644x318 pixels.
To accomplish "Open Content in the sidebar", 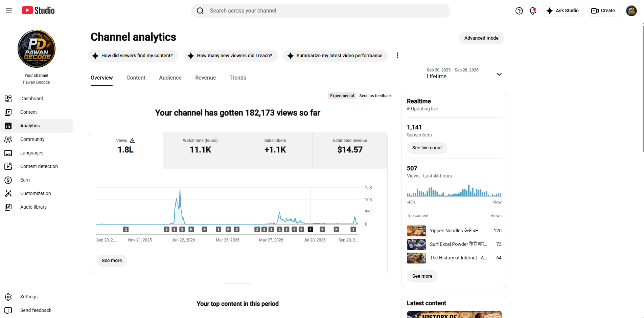I will pyautogui.click(x=37, y=112).
